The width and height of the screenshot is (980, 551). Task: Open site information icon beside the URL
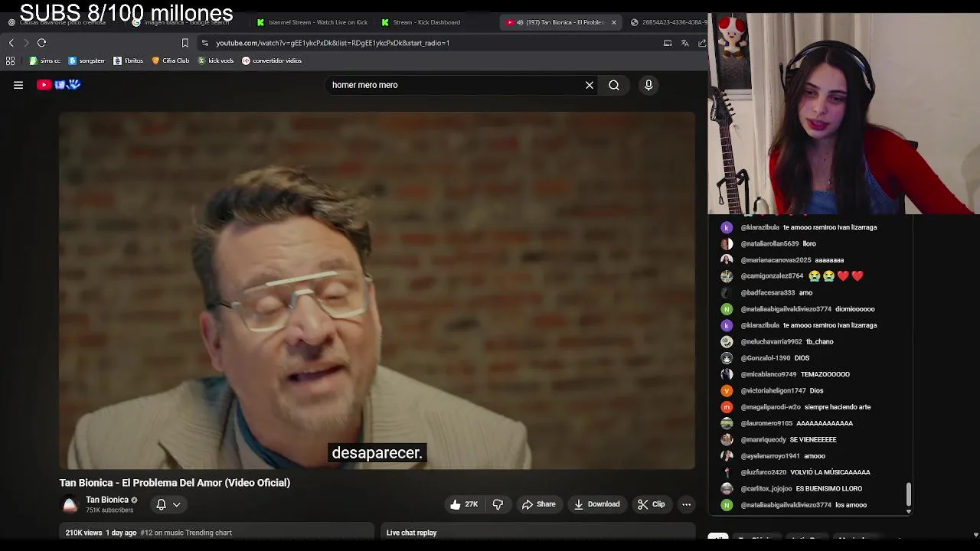pyautogui.click(x=205, y=43)
